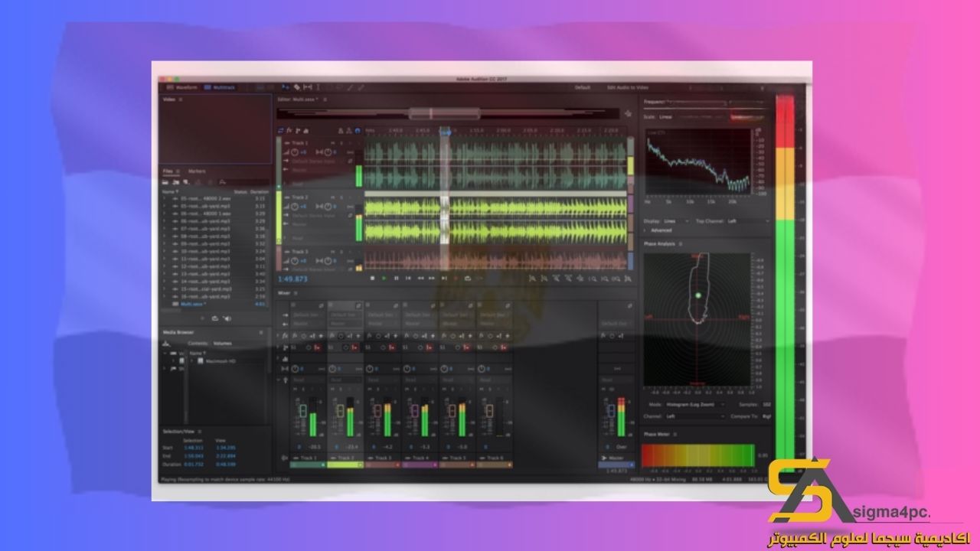Toggle snapping magnet in editor
Viewport: 980px width, 551px height.
(358, 131)
